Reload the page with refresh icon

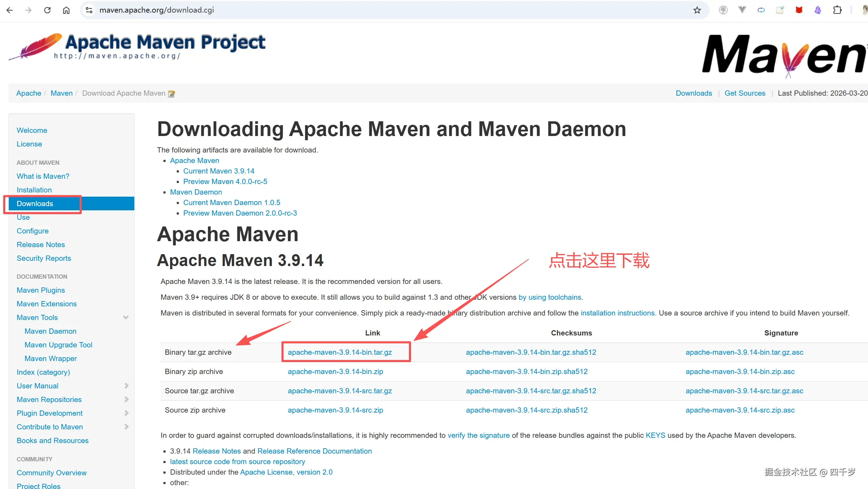coord(47,10)
